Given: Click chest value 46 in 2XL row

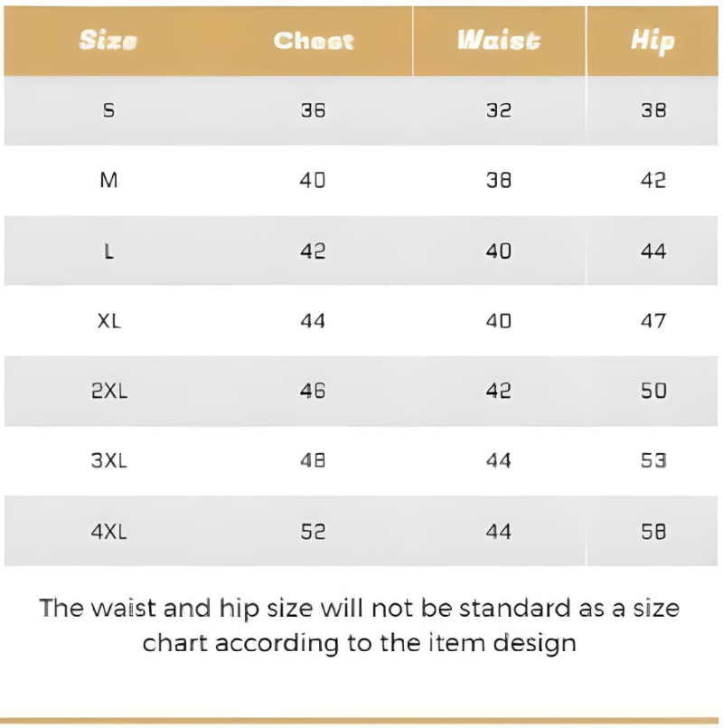Looking at the screenshot, I should point(313,391).
